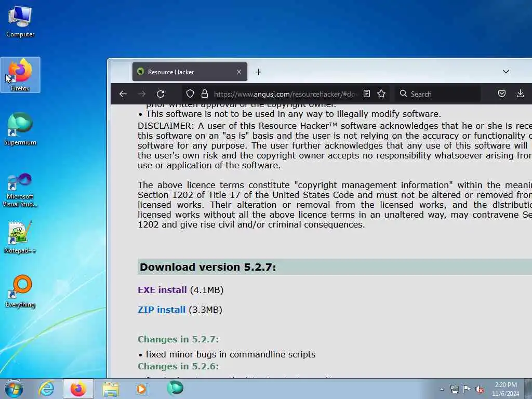The image size is (532, 399).
Task: Open the Save to Pocket icon
Action: [502, 94]
